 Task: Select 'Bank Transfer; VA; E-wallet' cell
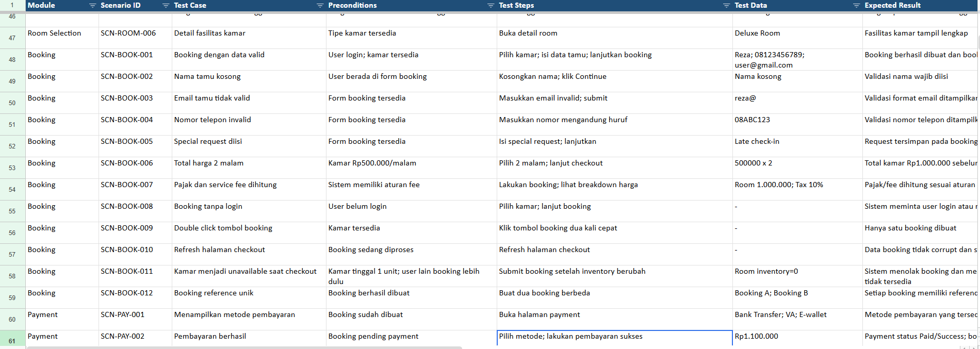click(x=797, y=320)
